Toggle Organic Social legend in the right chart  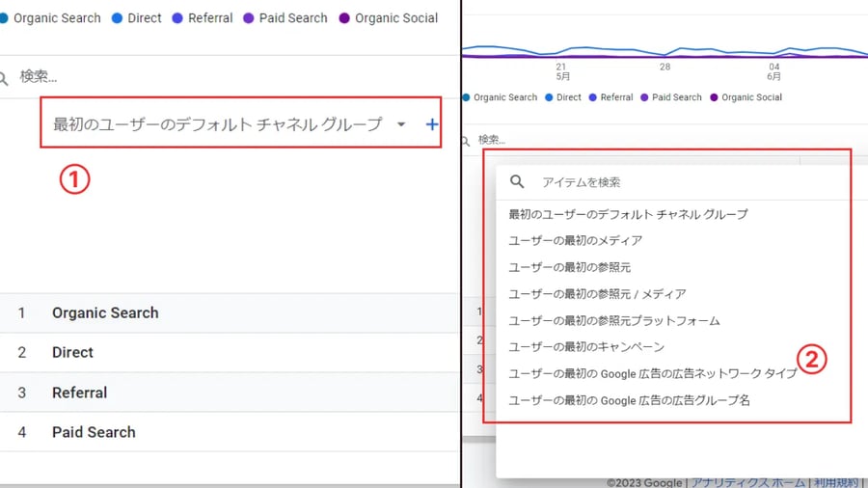[x=746, y=97]
